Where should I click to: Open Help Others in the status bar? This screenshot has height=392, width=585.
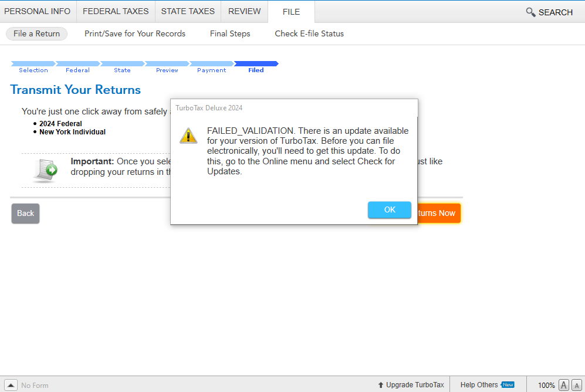(479, 385)
